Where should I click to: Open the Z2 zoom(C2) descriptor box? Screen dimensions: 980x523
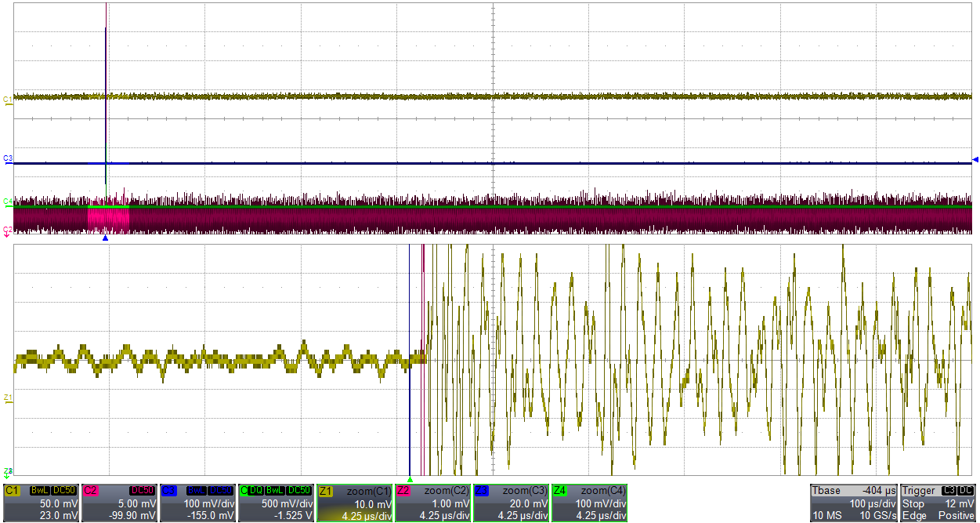tap(433, 503)
